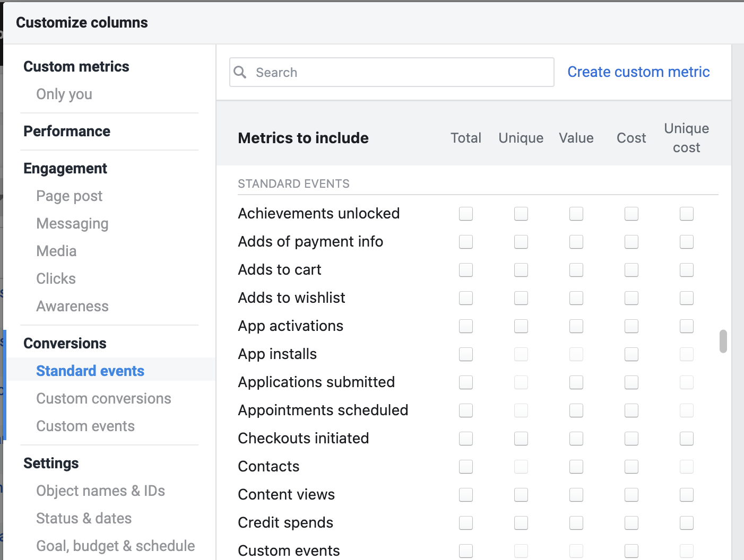Open Custom conversions category

[103, 398]
